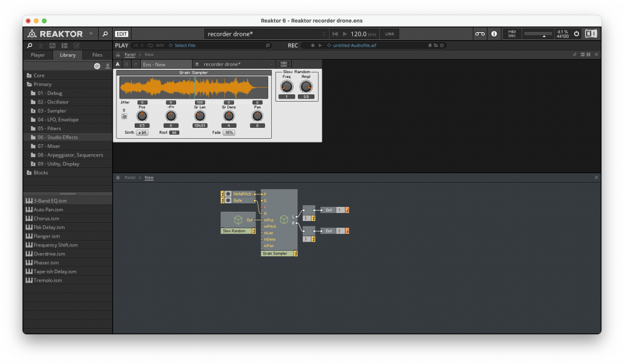624x364 pixels.
Task: Turn the Freq knob in Slow Random
Action: [x=286, y=86]
